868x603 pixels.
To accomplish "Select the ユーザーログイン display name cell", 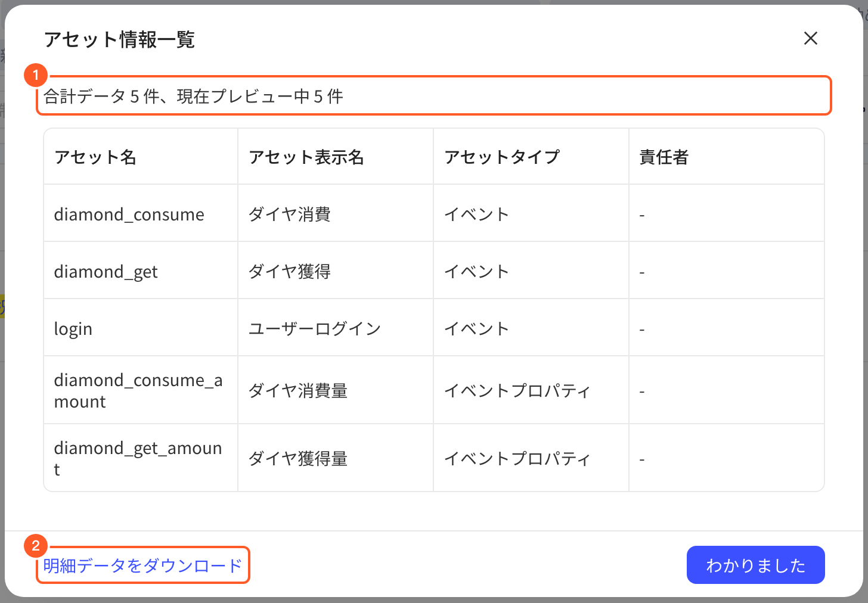I will coord(336,328).
